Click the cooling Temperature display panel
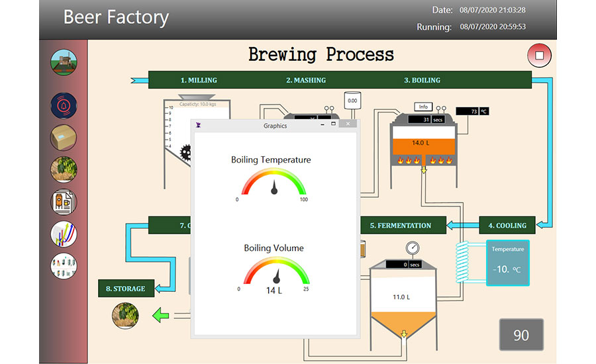596x364 pixels. 507,262
